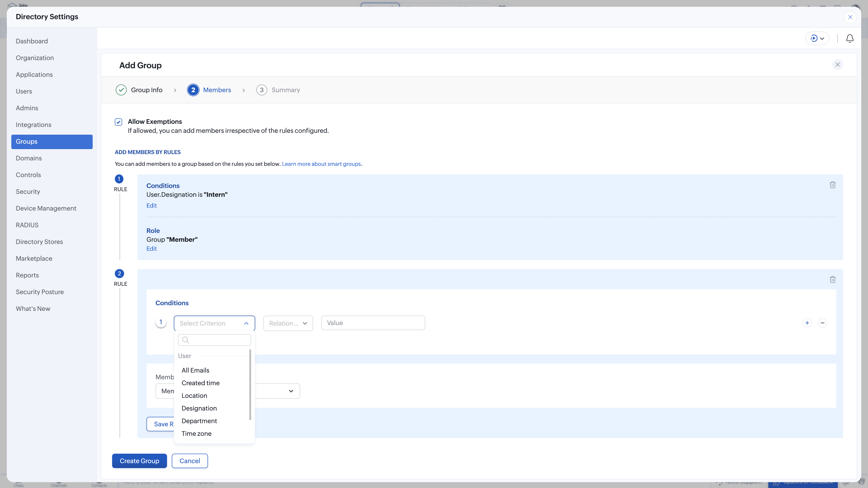This screenshot has height=488, width=868.
Task: Open the Relation dropdown
Action: coord(288,323)
